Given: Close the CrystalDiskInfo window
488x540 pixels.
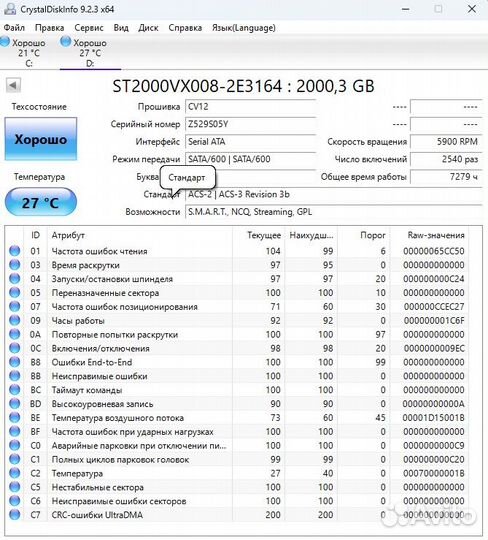Looking at the screenshot, I should [x=472, y=9].
